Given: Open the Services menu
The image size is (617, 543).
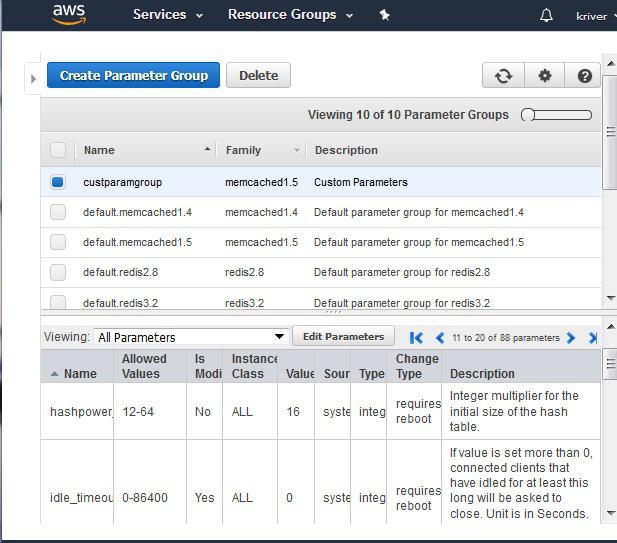Looking at the screenshot, I should (167, 15).
